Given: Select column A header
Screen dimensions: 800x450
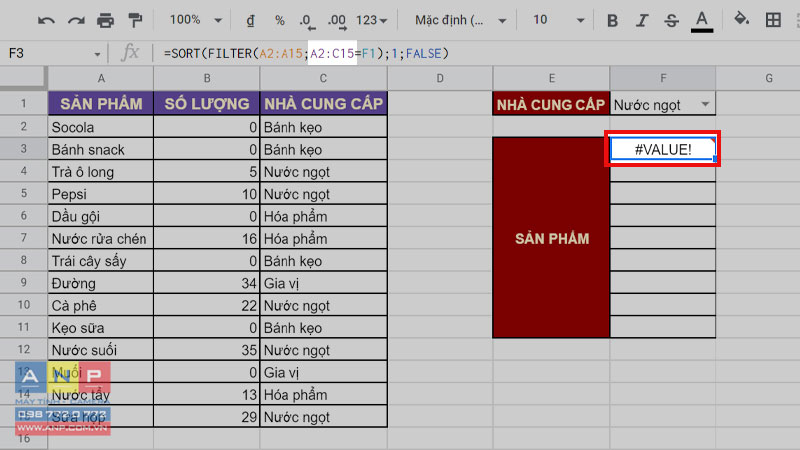Looking at the screenshot, I should pyautogui.click(x=101, y=78).
